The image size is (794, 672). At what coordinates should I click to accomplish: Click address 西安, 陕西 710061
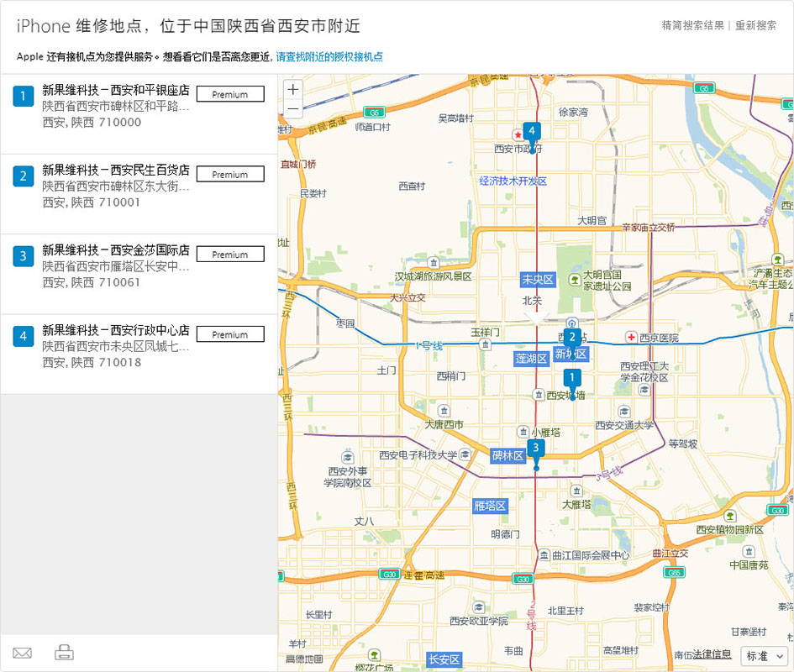pos(91,282)
